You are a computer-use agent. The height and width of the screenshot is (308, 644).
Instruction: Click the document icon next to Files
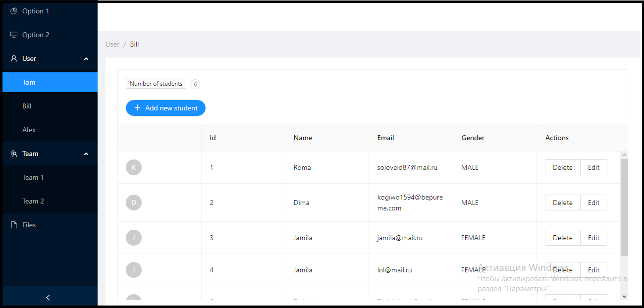coord(13,225)
